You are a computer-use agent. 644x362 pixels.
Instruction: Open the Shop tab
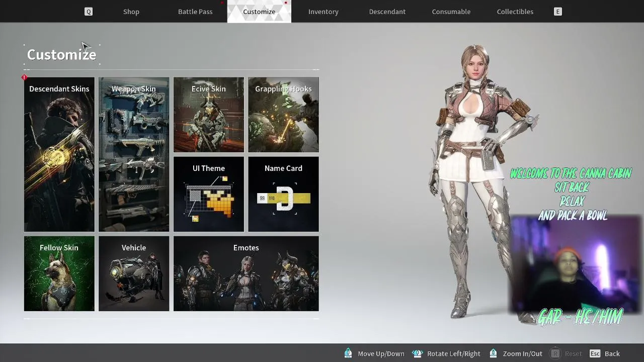(131, 12)
